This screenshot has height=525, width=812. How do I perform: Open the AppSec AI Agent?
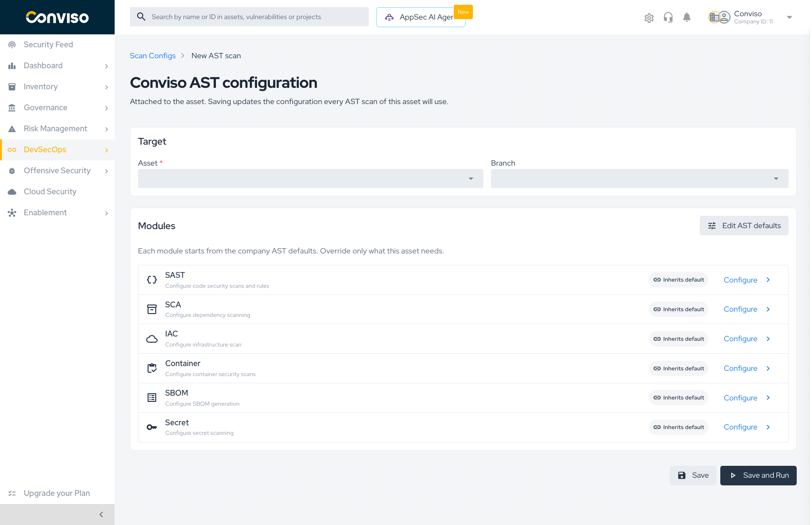click(x=421, y=17)
